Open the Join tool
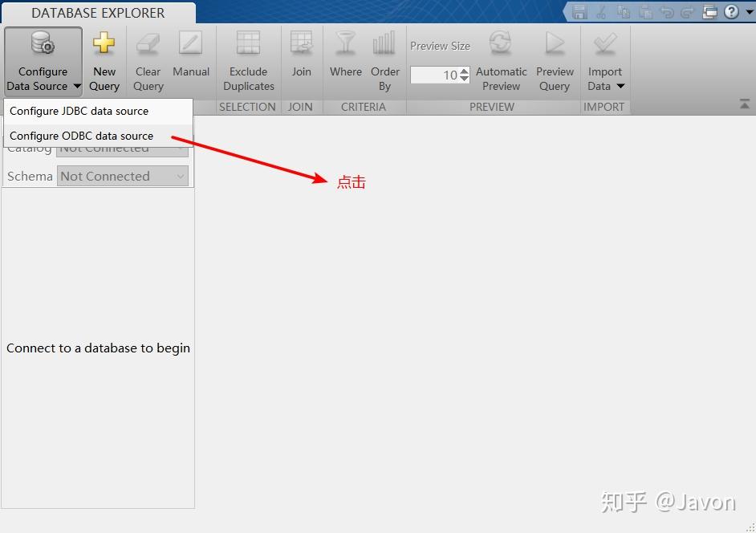756x533 pixels. pyautogui.click(x=301, y=43)
